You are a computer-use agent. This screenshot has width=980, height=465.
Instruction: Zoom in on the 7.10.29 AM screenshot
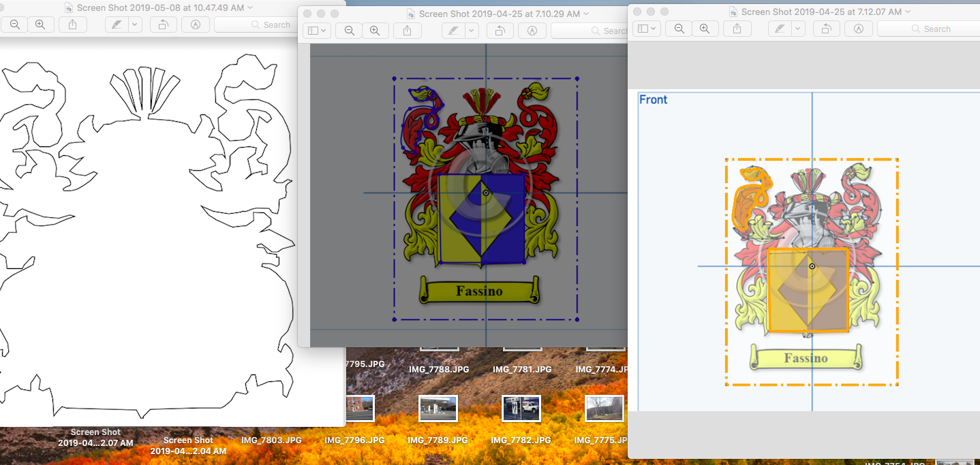(375, 31)
